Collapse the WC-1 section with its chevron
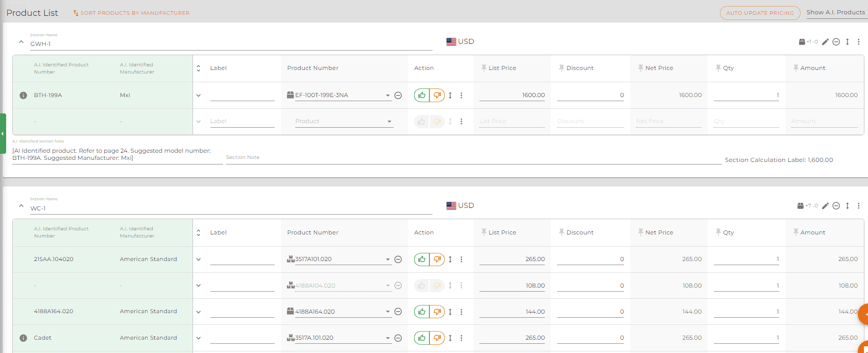Screen dimensions: 868x353 (21, 206)
